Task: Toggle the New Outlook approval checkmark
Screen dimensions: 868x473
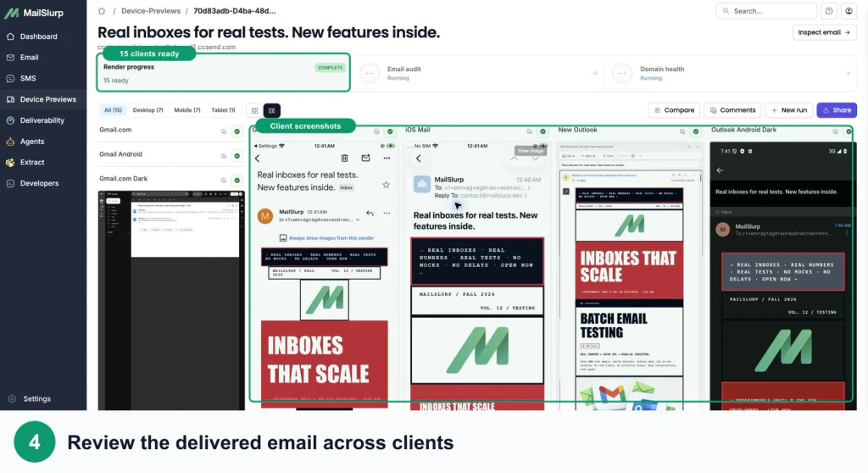Action: 696,132
